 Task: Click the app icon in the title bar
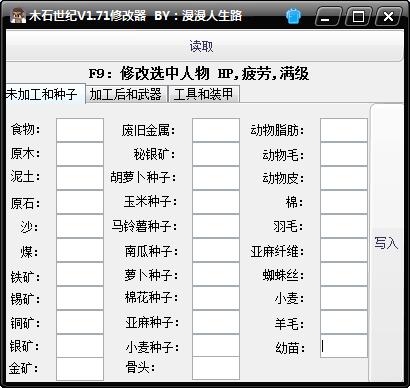18,15
